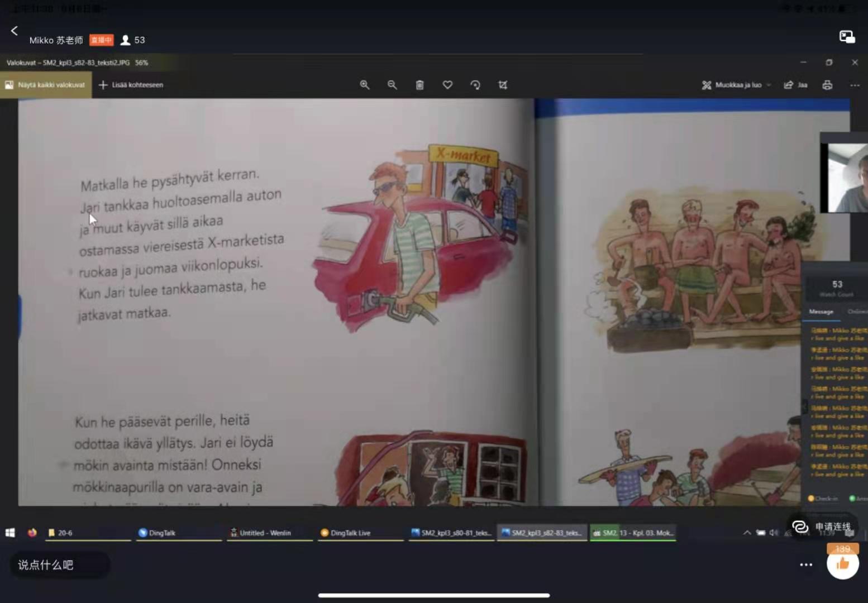Delete the photo with trash icon

(x=419, y=85)
